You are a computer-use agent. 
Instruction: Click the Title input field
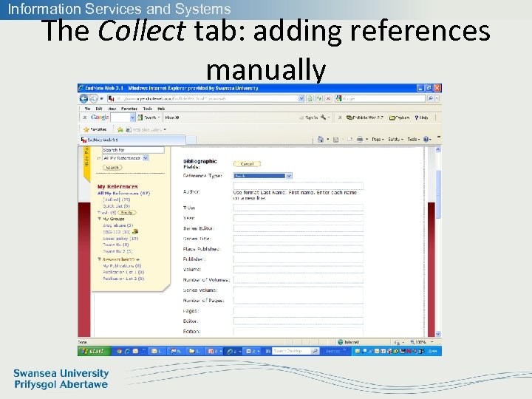pyautogui.click(x=299, y=208)
